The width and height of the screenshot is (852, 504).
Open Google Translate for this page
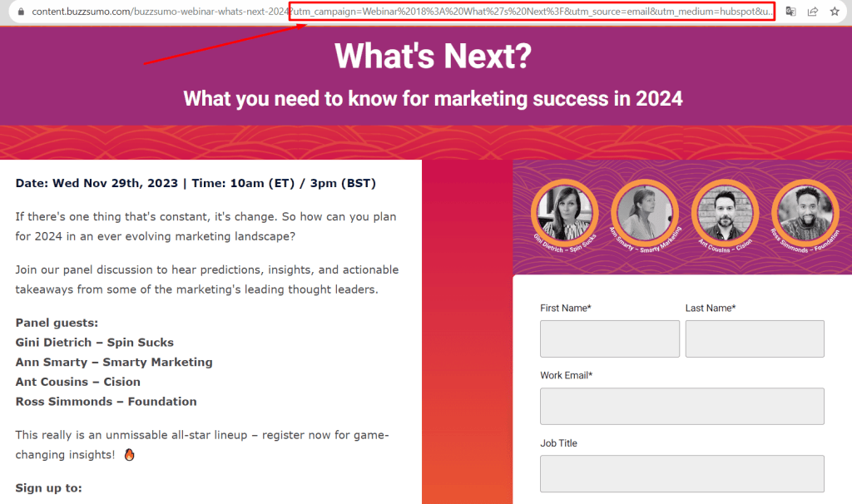[x=790, y=12]
